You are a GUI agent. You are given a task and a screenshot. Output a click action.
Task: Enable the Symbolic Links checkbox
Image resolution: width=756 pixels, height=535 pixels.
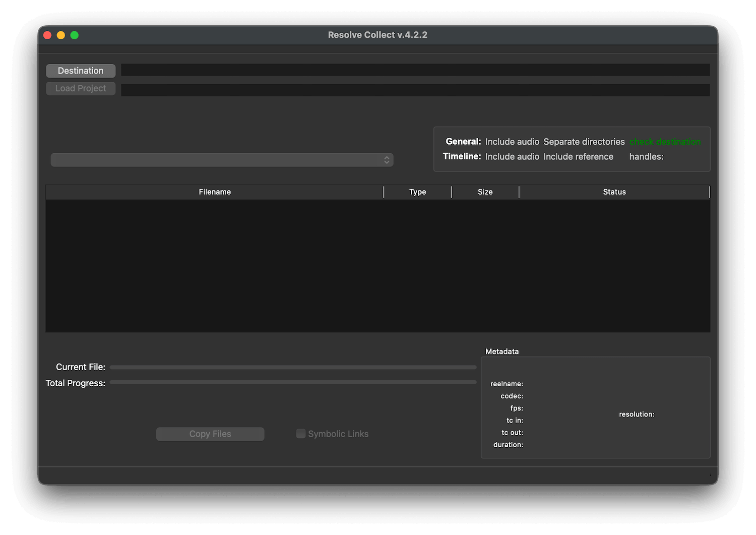[301, 434]
